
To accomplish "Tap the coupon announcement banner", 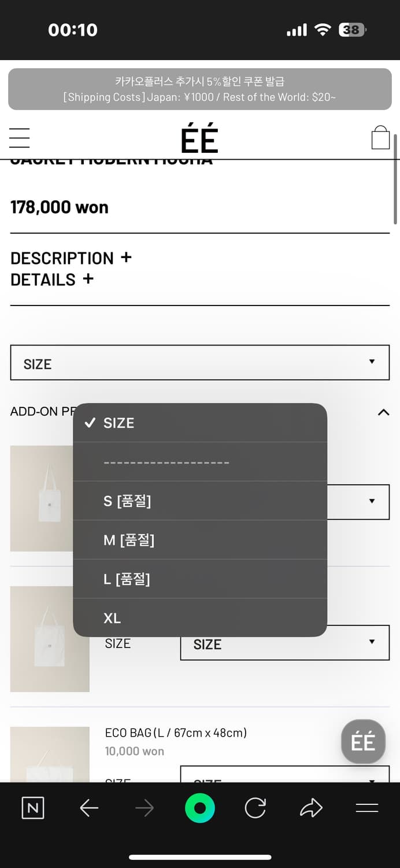I will point(200,89).
